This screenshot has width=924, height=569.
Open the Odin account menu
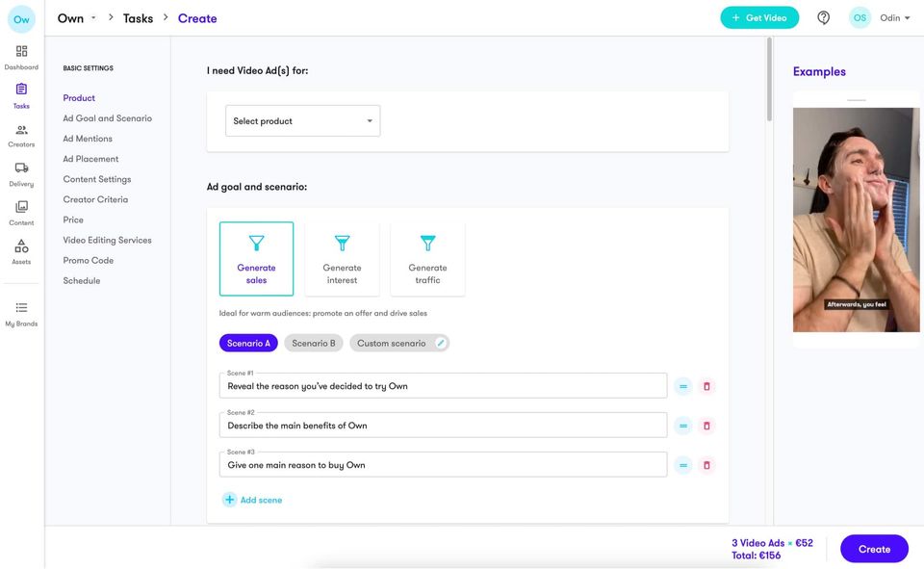[894, 18]
